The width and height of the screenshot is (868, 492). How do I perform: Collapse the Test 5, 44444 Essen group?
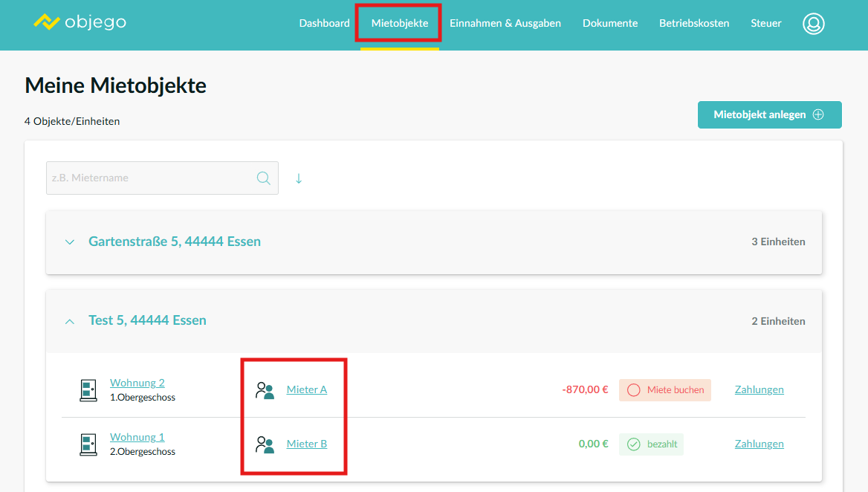pos(70,321)
